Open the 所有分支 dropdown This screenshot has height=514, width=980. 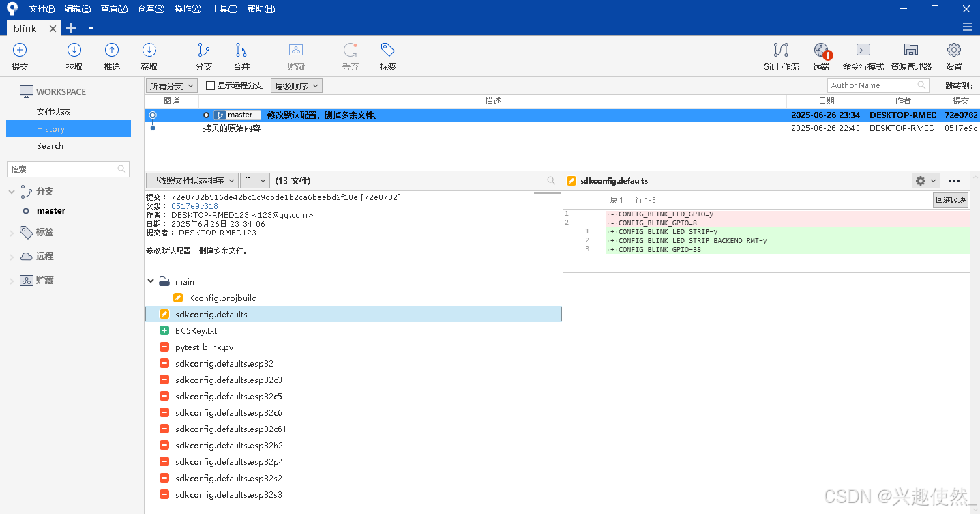pyautogui.click(x=172, y=86)
